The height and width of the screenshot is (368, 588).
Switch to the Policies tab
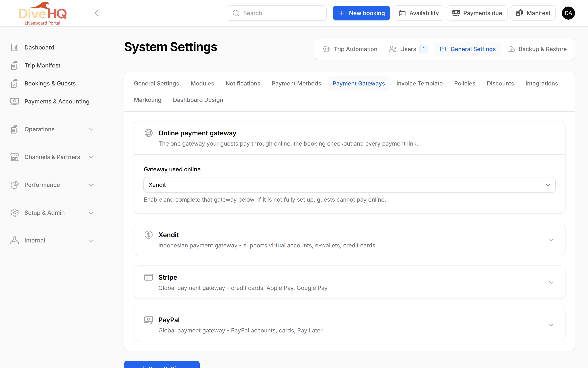tap(464, 83)
